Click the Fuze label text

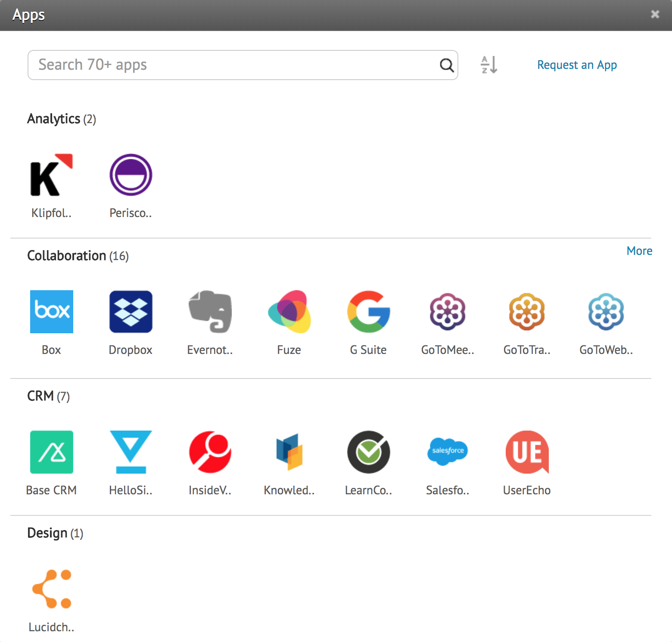pyautogui.click(x=289, y=350)
